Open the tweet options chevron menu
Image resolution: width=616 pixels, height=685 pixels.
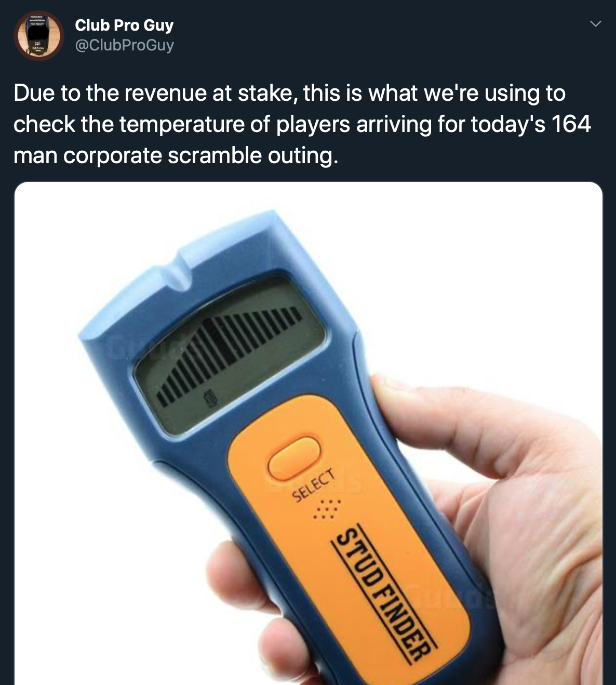pyautogui.click(x=596, y=24)
